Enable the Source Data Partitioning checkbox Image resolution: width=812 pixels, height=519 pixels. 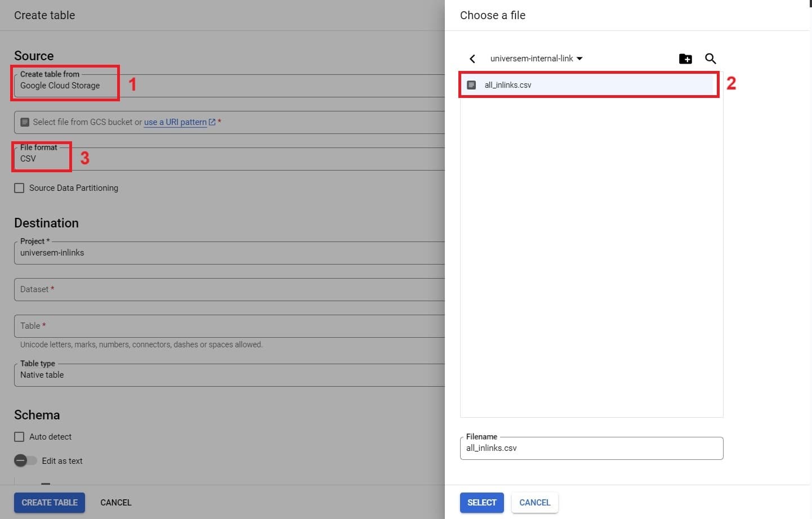19,188
